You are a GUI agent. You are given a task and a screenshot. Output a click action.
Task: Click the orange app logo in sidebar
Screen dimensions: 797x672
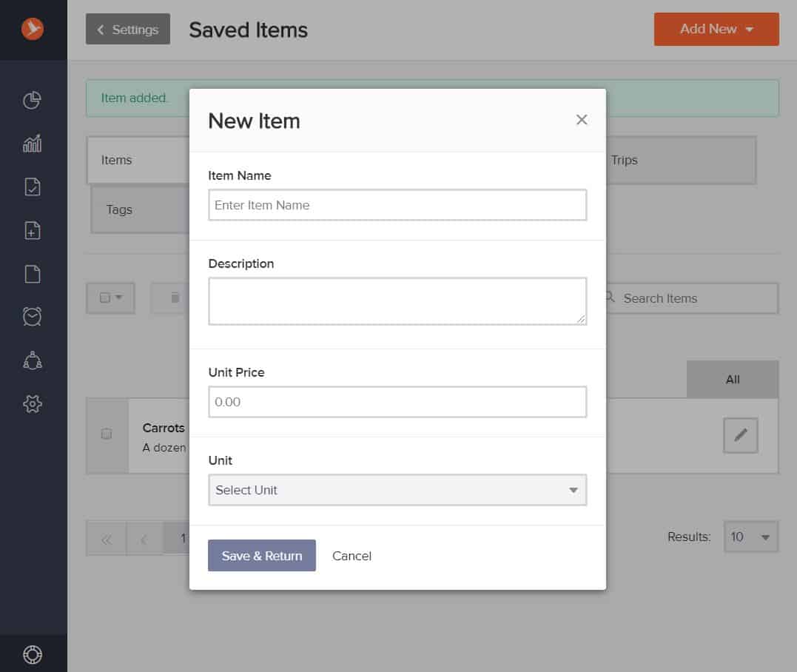tap(33, 29)
